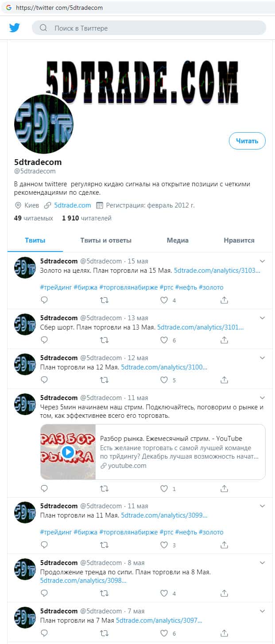Open the Медиа tab

(x=178, y=240)
